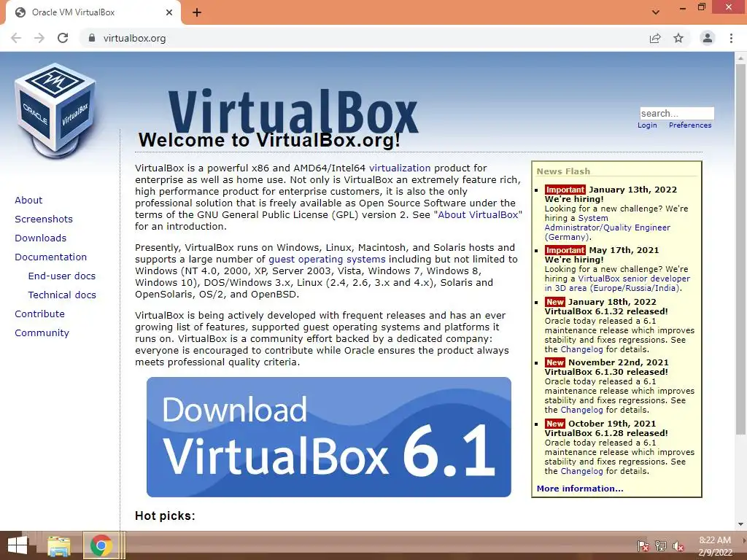
Task: Click the muted speaker tray icon
Action: [x=678, y=546]
